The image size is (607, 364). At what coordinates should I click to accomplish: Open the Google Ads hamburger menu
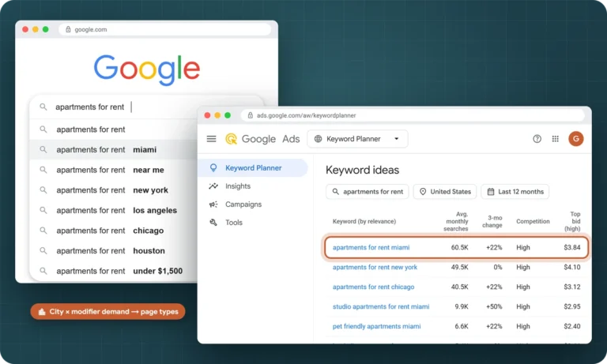pyautogui.click(x=211, y=139)
